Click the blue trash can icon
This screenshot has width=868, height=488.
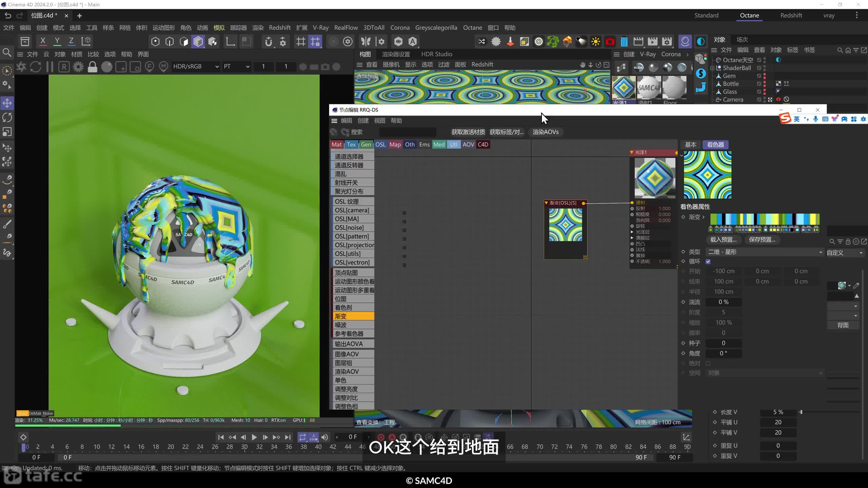click(624, 42)
